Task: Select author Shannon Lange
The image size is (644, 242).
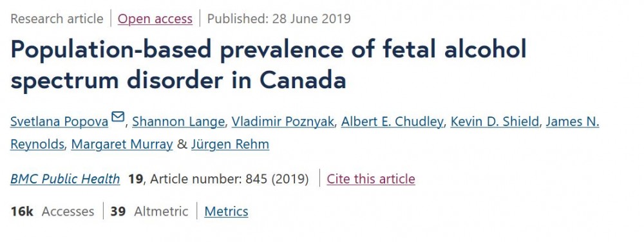Action: [x=178, y=122]
